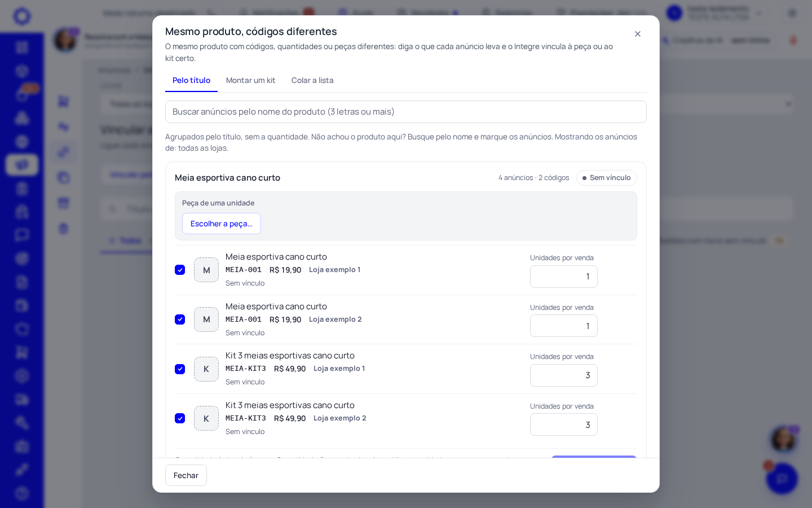The width and height of the screenshot is (812, 508).
Task: Click the Escolher a peça button
Action: (222, 224)
